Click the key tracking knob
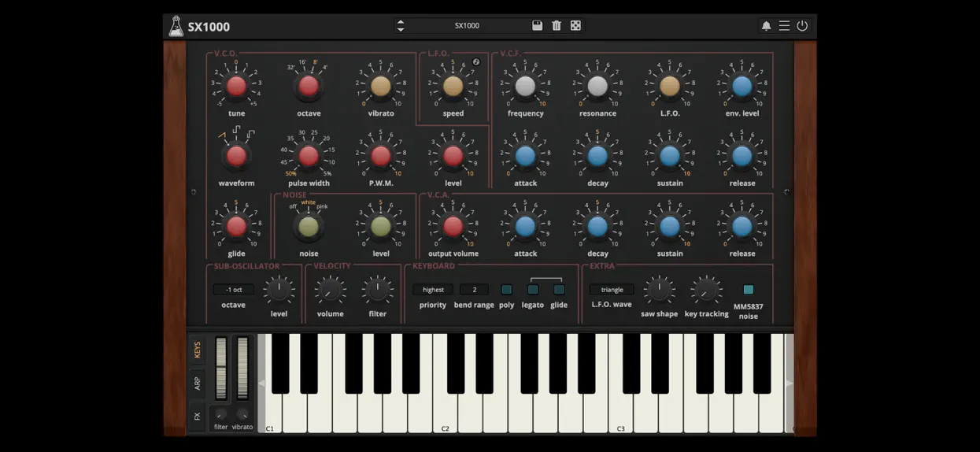980x452 pixels. tap(706, 291)
